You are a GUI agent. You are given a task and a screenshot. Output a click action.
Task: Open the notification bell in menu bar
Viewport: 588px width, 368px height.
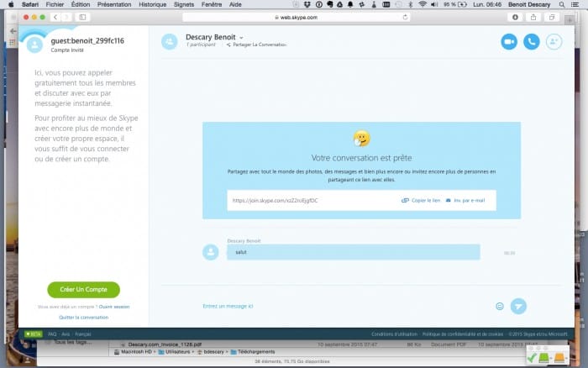pos(350,4)
